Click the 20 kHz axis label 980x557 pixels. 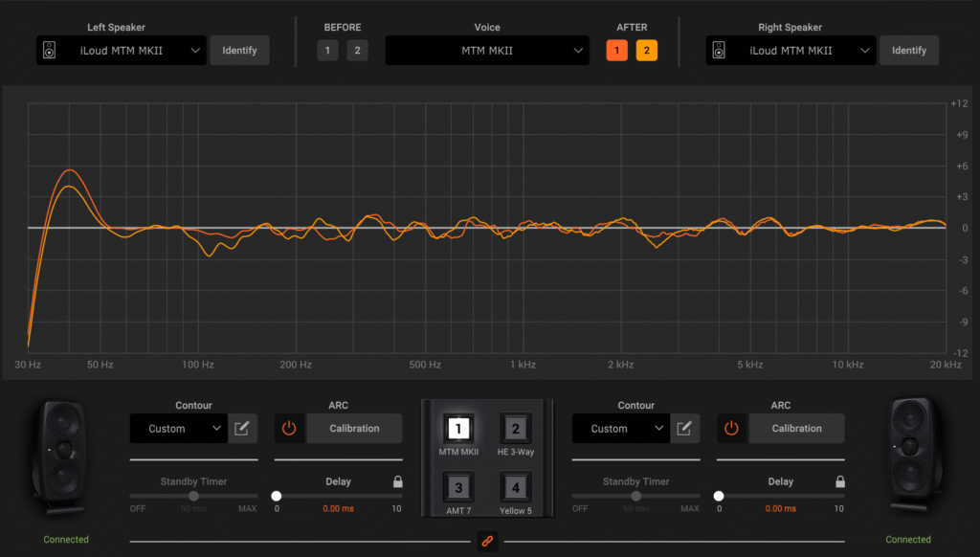click(x=946, y=365)
